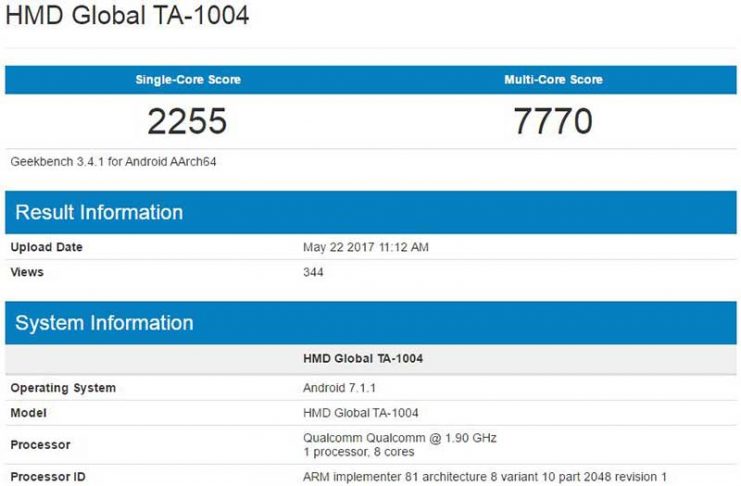
Task: Select the Upload Date row label
Action: (46, 247)
